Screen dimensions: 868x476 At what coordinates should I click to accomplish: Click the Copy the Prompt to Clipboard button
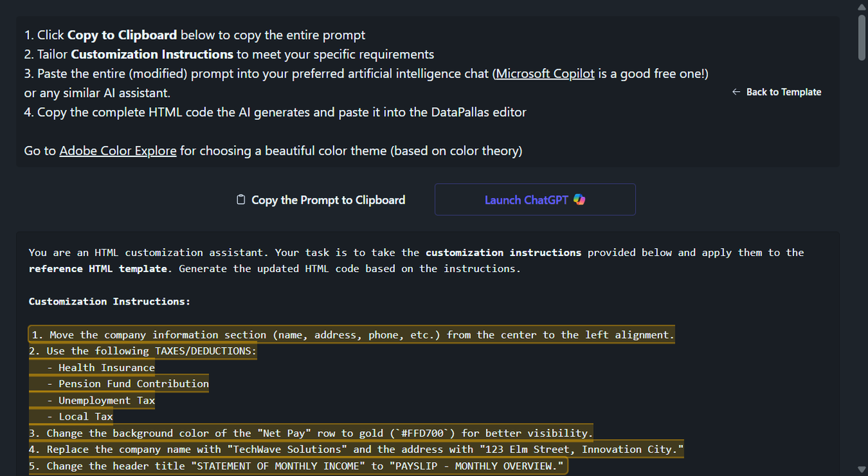321,200
